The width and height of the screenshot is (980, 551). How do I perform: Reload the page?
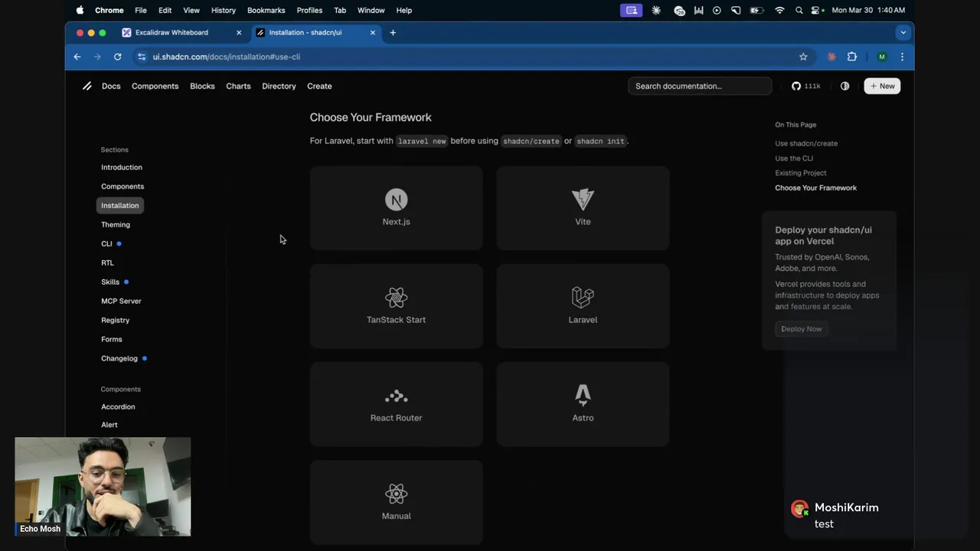117,57
